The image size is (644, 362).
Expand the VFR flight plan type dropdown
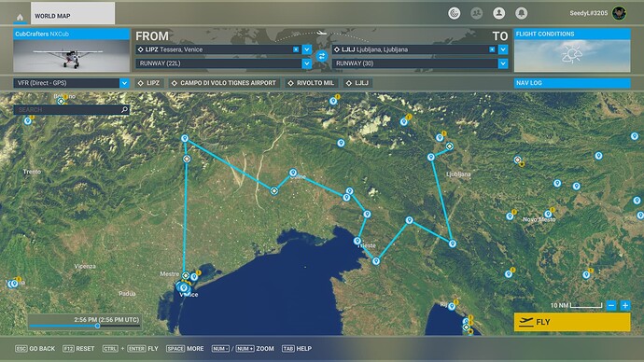[x=124, y=83]
